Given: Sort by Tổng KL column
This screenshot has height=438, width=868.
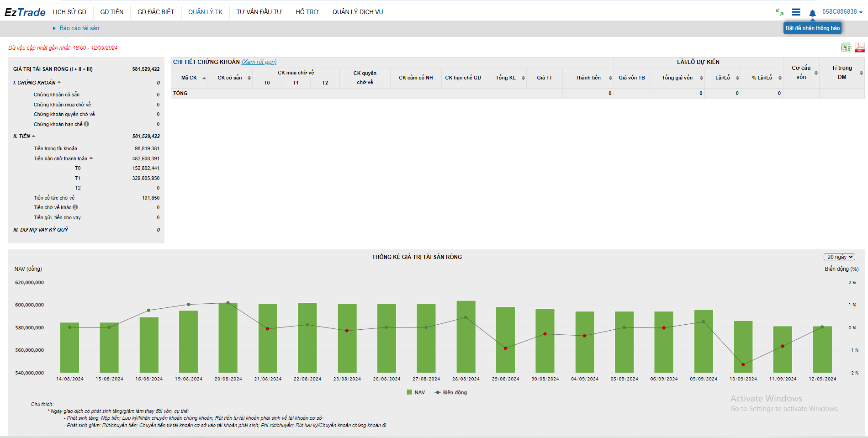Looking at the screenshot, I should (x=523, y=78).
